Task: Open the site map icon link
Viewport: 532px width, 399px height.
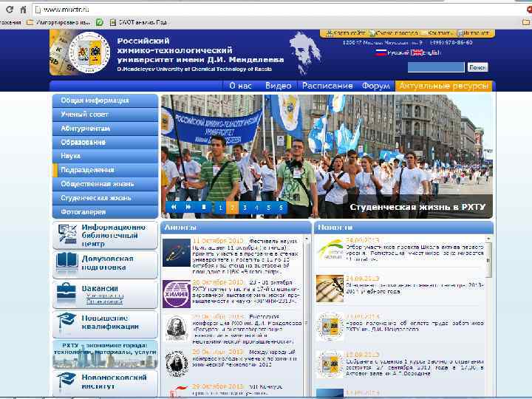Action: [x=345, y=33]
